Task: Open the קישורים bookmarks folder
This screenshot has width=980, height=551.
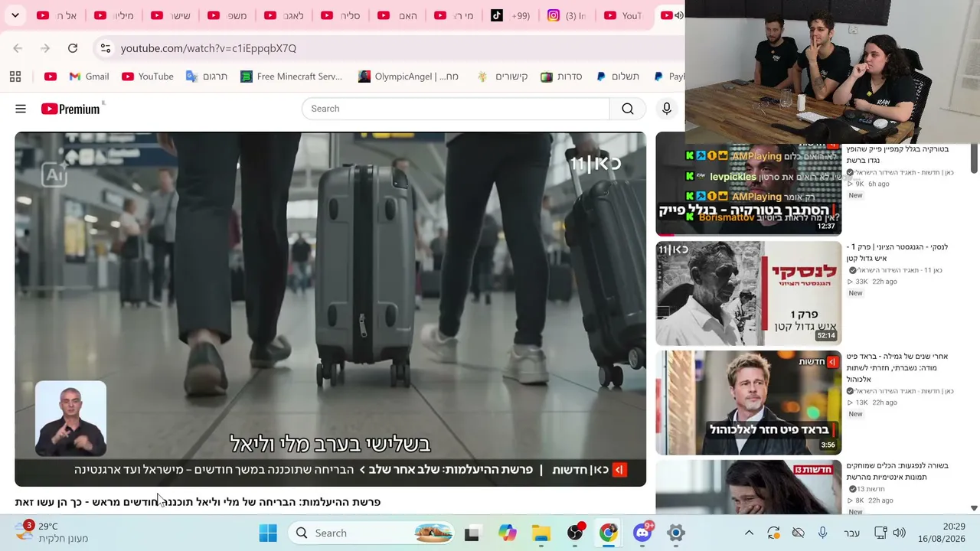Action: click(x=502, y=77)
